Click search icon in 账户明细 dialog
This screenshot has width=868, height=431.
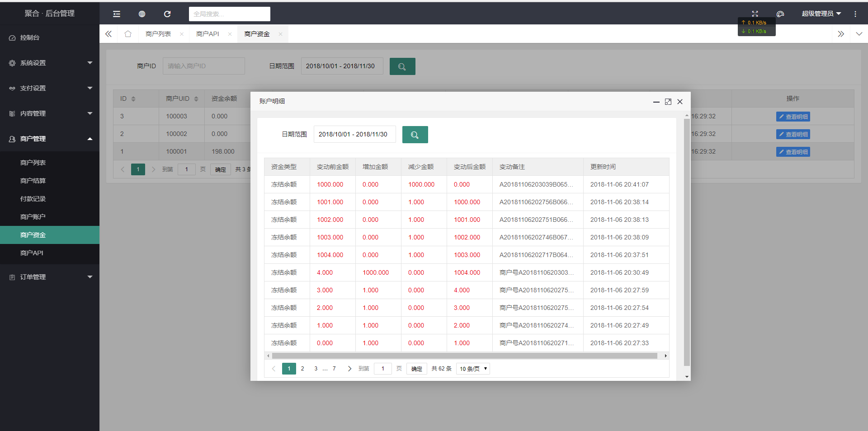415,135
